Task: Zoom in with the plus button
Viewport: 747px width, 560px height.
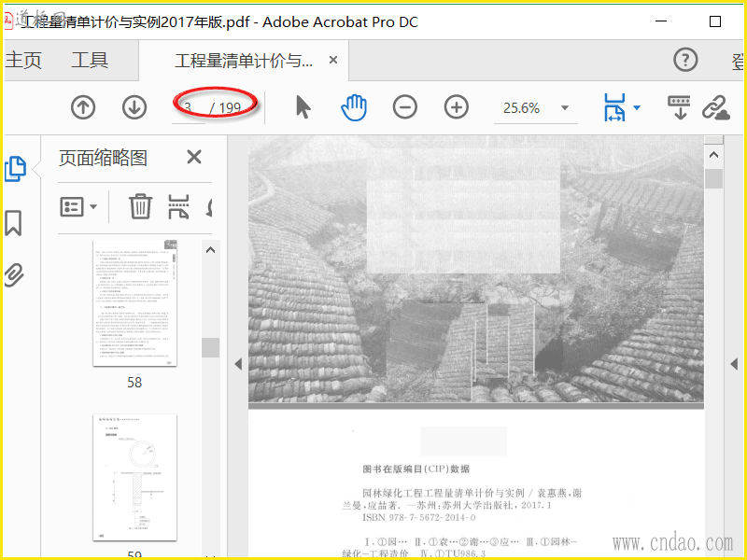Action: 457,107
